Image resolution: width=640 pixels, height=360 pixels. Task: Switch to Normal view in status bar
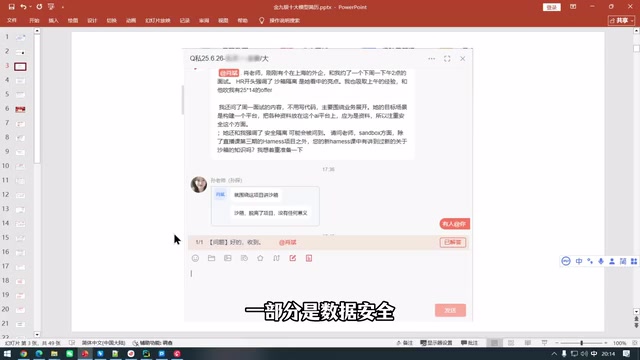pyautogui.click(x=494, y=343)
